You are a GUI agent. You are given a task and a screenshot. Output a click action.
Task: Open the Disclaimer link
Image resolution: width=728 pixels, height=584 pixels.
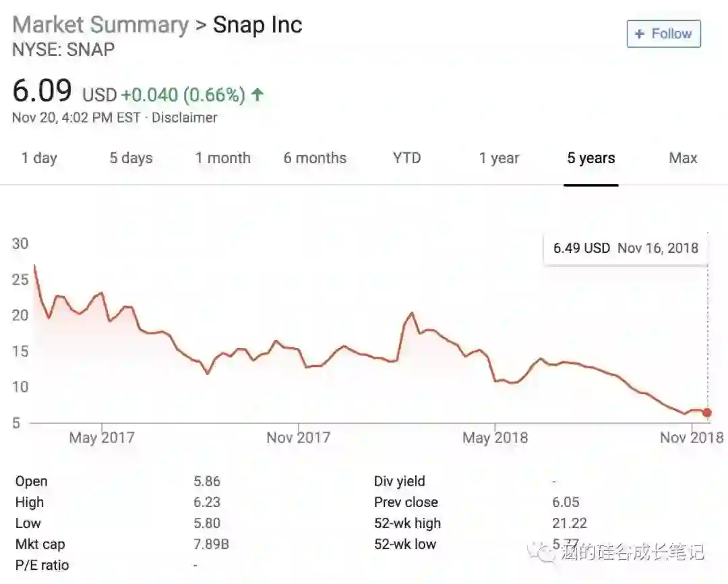(x=184, y=117)
